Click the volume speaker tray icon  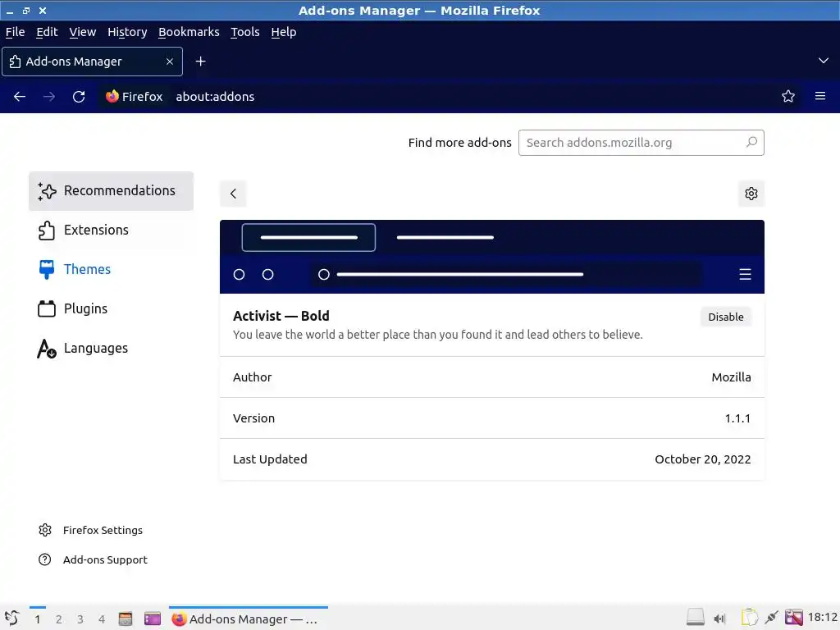coord(719,619)
